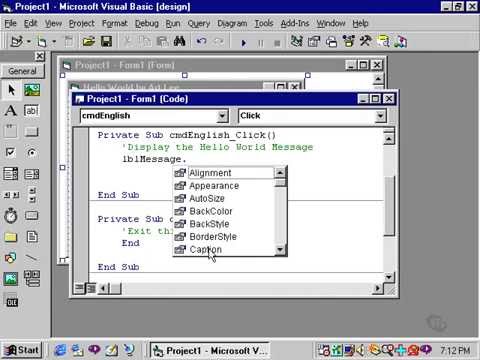The image size is (480, 360).
Task: Click Open Project toolbar icon
Action: [89, 42]
